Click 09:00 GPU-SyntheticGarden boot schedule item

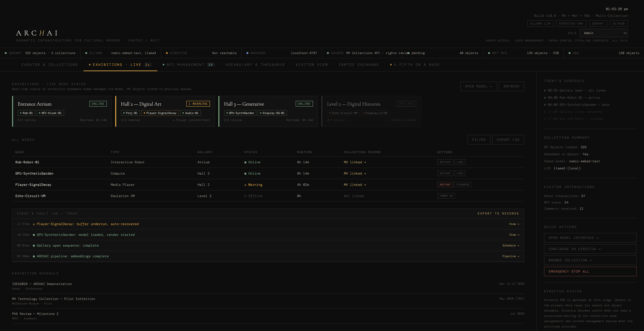click(577, 105)
